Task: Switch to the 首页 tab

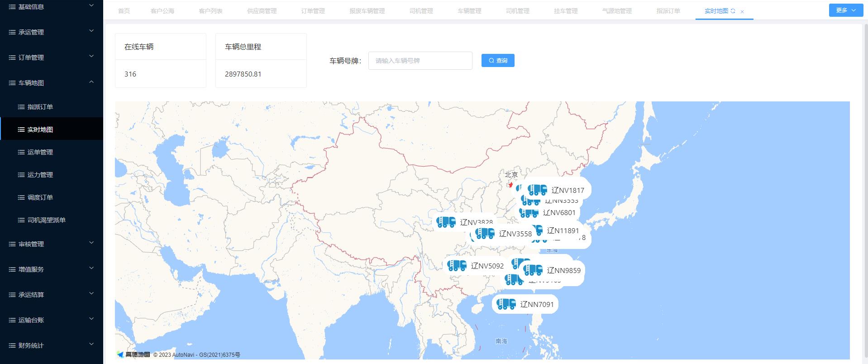Action: [x=124, y=11]
